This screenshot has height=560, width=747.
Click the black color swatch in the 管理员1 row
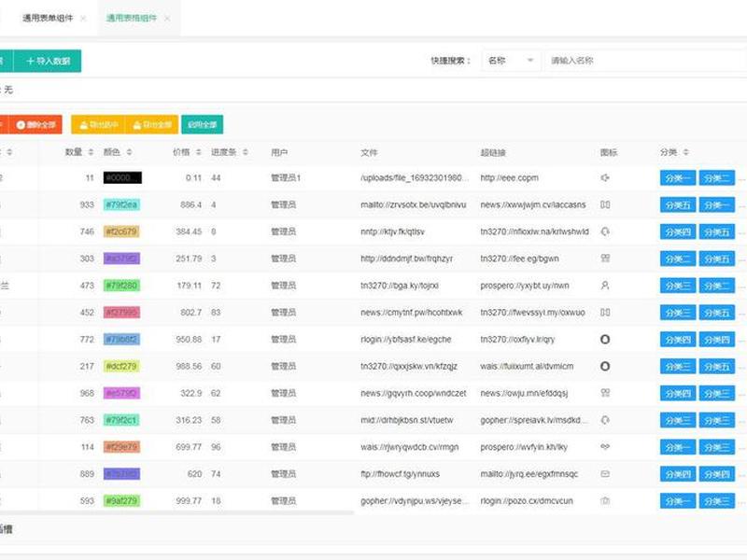click(x=122, y=177)
